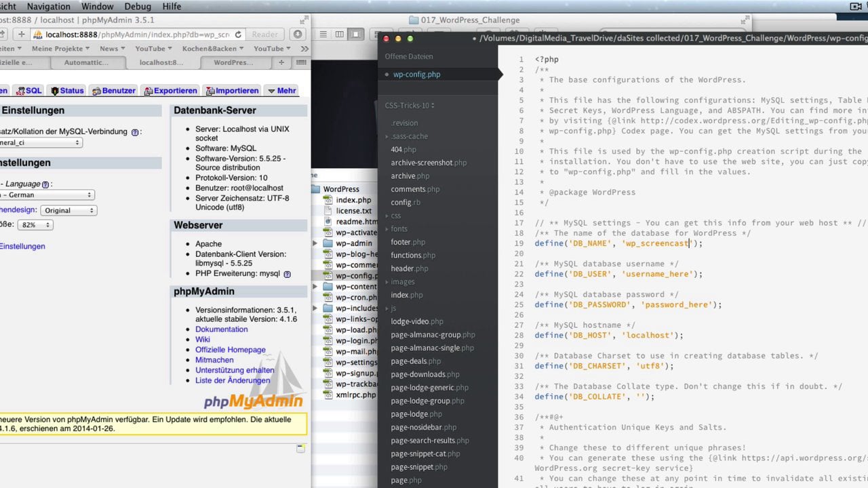
Task: Open the Unterstützung erhalten link
Action: [235, 370]
